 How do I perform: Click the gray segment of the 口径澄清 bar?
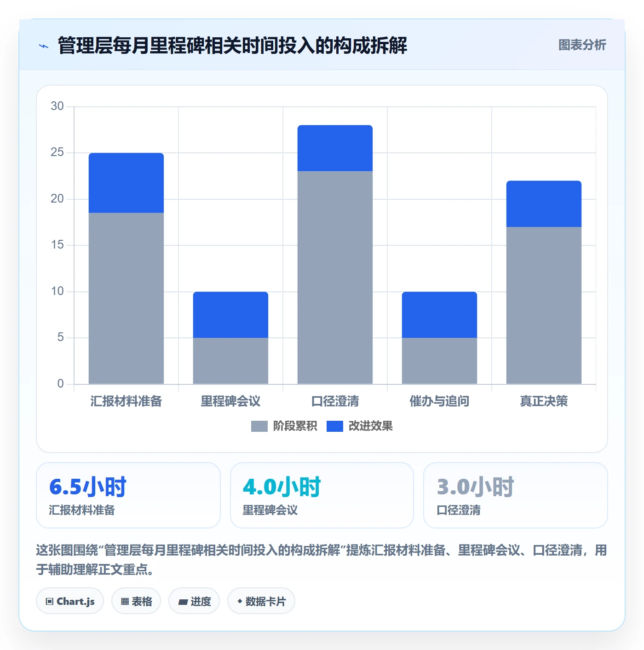(335, 278)
